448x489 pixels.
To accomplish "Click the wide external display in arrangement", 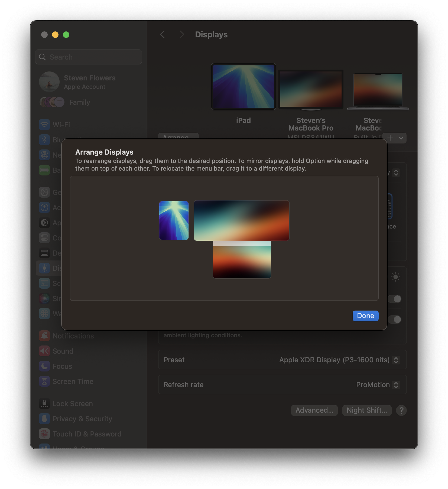I will (241, 220).
